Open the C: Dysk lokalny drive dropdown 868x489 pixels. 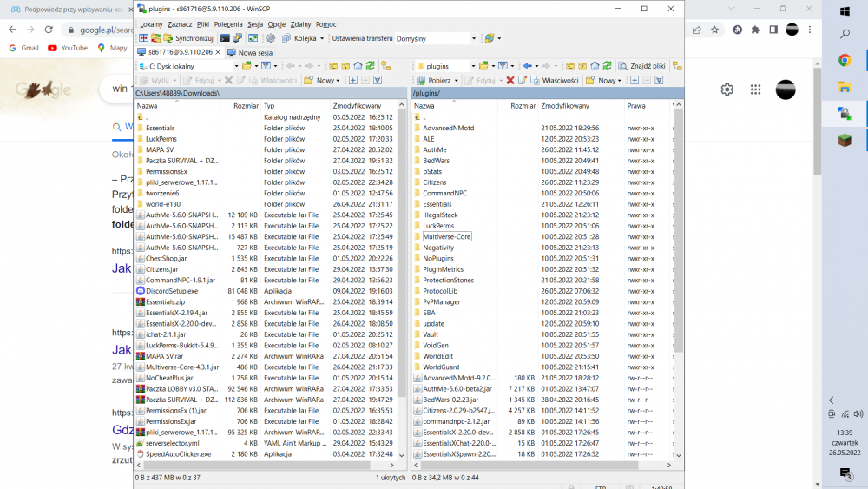(236, 66)
